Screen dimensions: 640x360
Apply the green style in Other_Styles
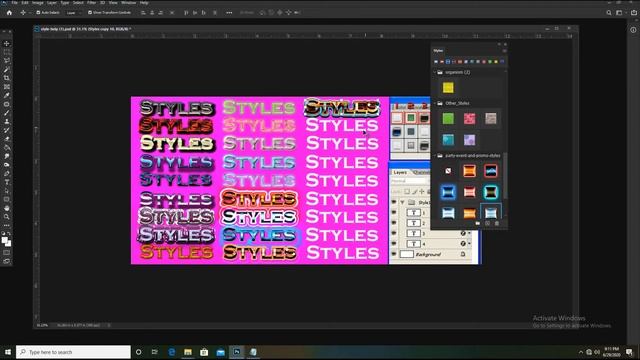(448, 118)
